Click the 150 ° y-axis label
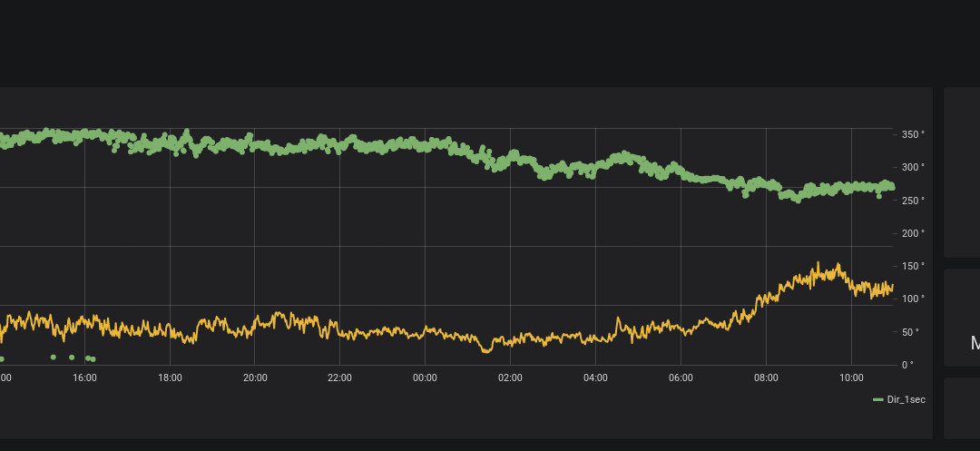 [x=913, y=267]
